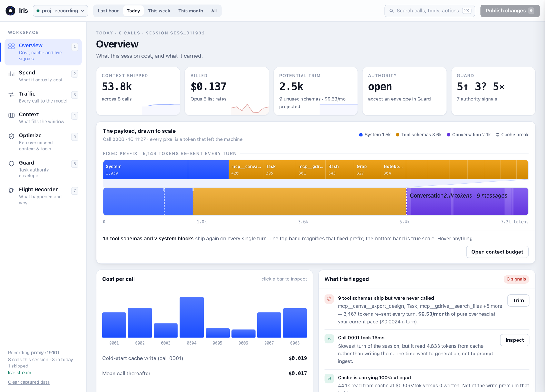
Task: Open the Context columns icon
Action: coord(12,115)
